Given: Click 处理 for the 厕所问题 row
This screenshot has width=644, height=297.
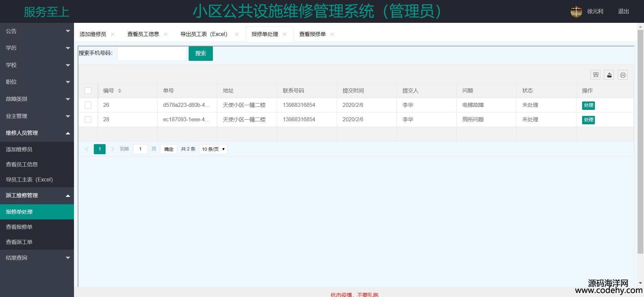Looking at the screenshot, I should pyautogui.click(x=589, y=120).
